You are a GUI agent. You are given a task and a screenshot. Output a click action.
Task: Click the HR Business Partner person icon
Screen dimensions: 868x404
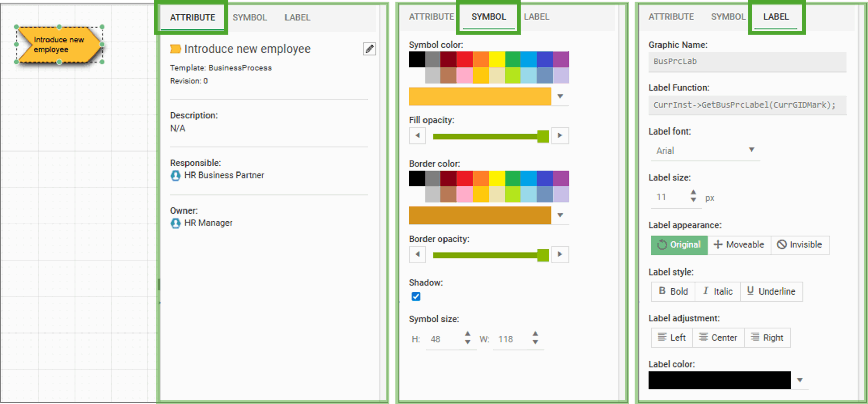pyautogui.click(x=175, y=175)
